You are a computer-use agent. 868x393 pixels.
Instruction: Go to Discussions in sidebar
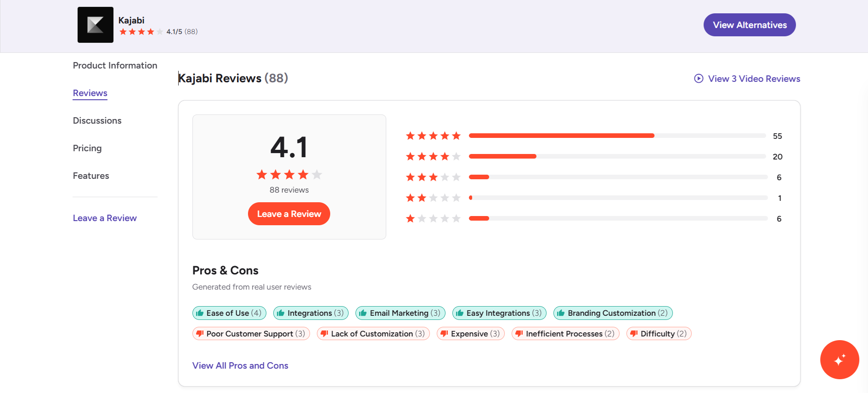(x=97, y=120)
